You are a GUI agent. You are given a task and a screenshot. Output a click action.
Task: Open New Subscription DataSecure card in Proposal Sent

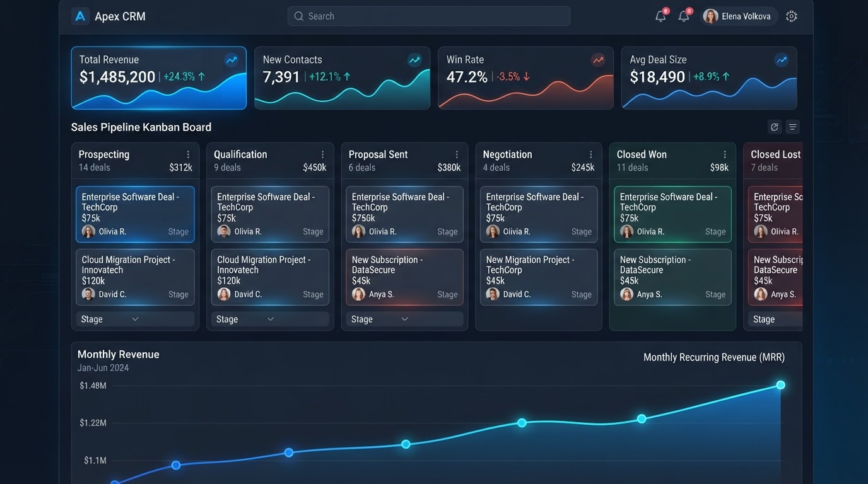(404, 277)
